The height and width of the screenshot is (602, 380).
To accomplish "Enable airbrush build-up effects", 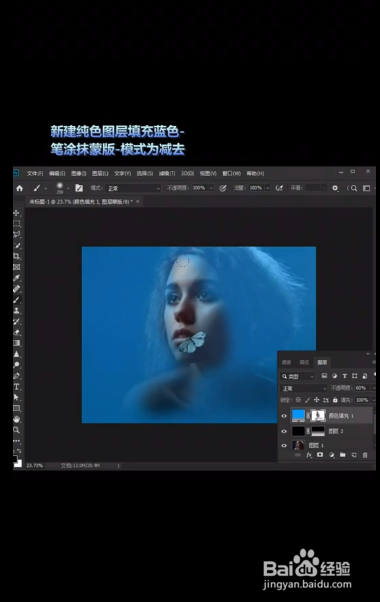I will [x=279, y=188].
